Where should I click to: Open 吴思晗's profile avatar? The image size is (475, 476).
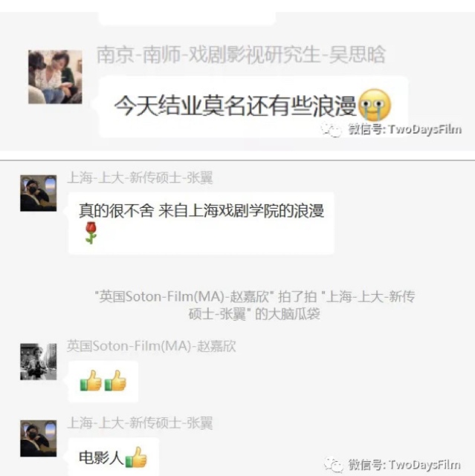[55, 76]
